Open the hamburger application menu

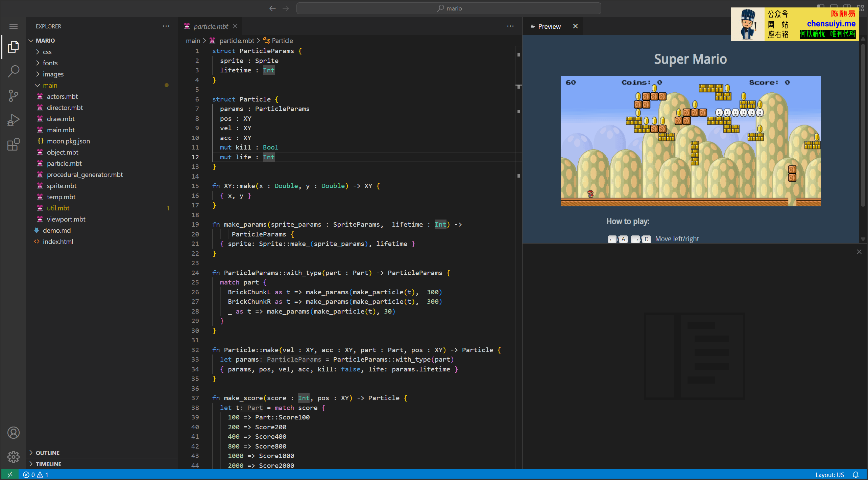tap(13, 26)
